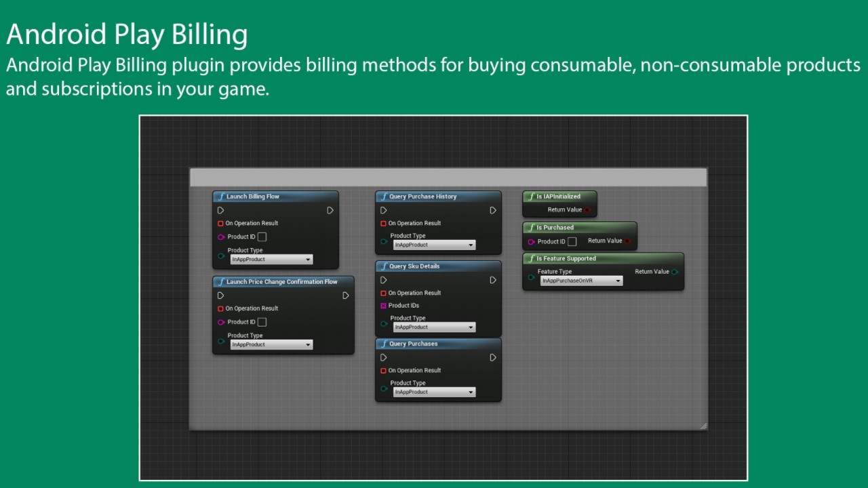Click Query Purchase History input execution pin
The height and width of the screenshot is (488, 868).
tap(383, 210)
